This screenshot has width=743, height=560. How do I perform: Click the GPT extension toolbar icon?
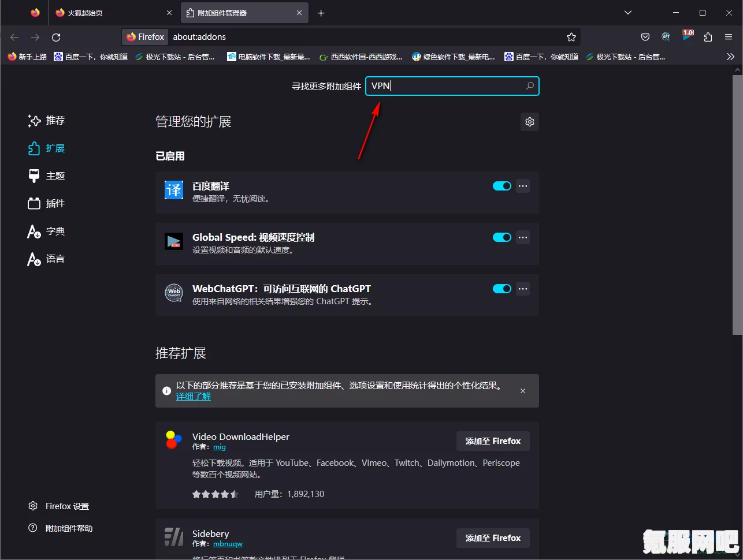click(666, 37)
